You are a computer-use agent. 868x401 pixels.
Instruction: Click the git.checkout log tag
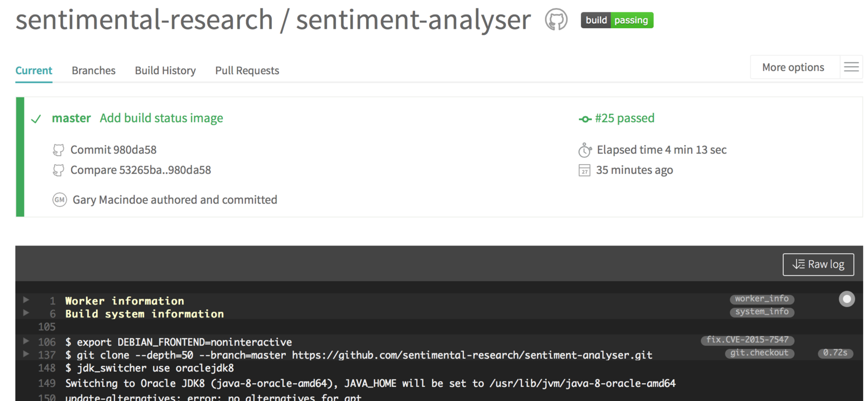pos(759,353)
